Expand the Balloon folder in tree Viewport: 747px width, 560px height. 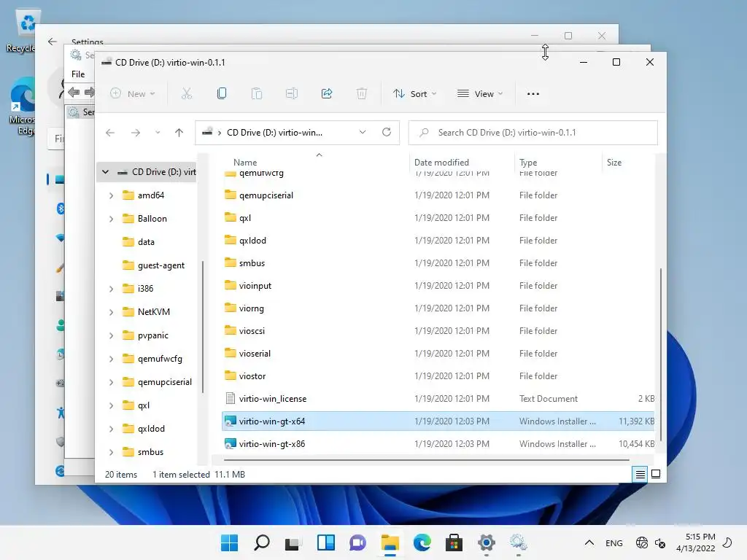tap(111, 219)
